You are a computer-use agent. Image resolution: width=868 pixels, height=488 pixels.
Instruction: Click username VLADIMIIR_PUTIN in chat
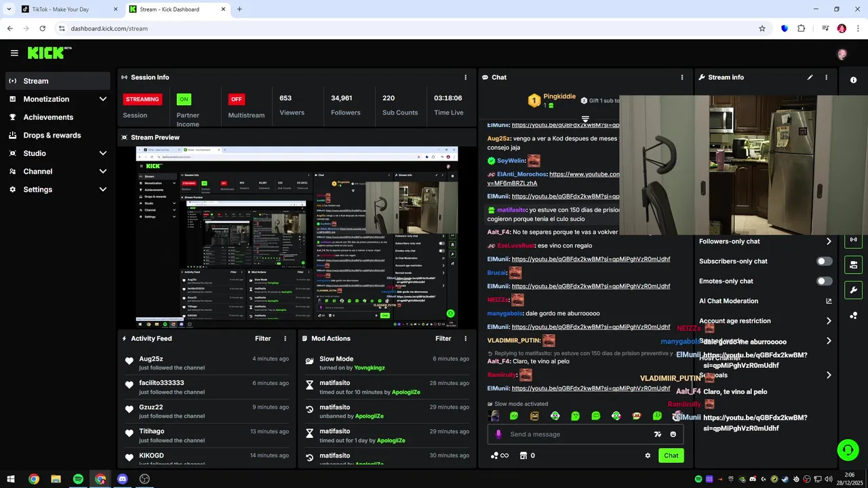point(513,340)
